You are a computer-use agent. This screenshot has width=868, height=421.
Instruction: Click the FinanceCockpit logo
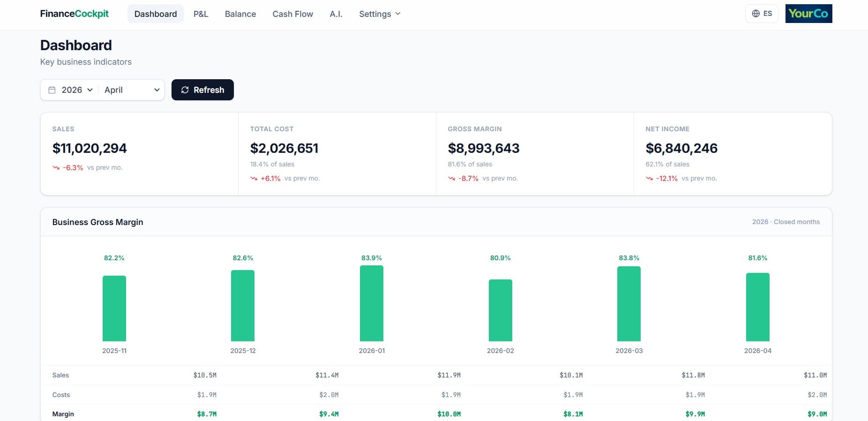coord(74,14)
